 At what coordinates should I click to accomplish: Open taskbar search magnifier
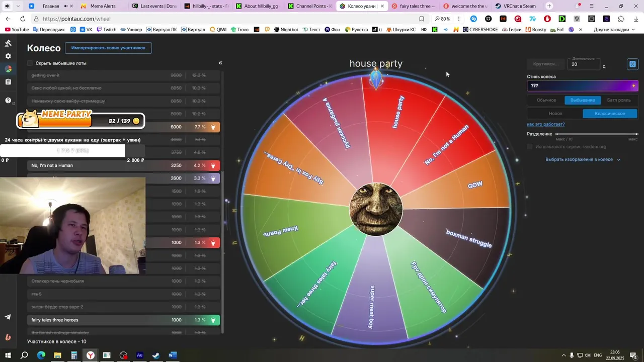(x=24, y=355)
